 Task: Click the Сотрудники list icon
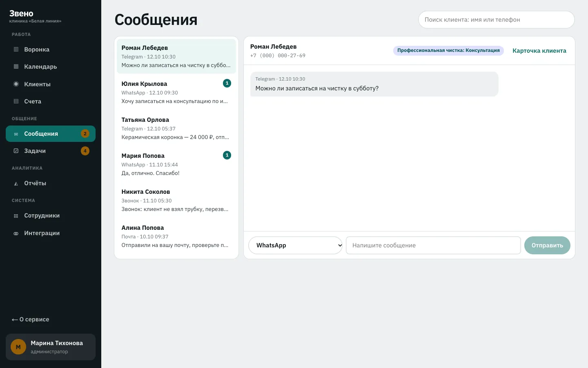pyautogui.click(x=16, y=216)
